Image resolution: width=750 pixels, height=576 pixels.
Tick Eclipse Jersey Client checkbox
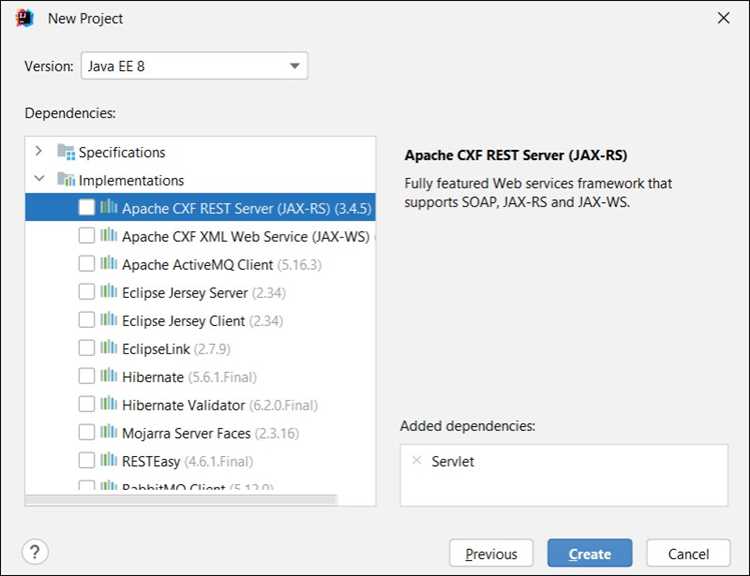pyautogui.click(x=87, y=320)
